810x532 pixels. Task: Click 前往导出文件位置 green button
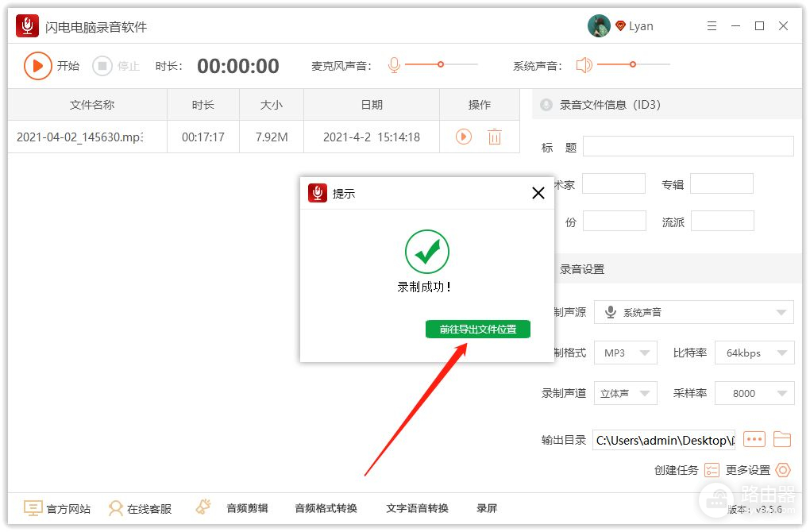(x=478, y=329)
